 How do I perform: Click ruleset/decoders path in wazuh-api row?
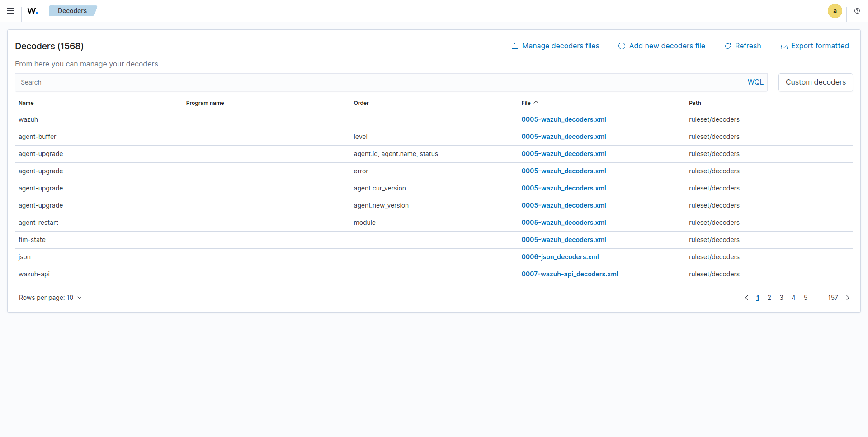coord(714,274)
